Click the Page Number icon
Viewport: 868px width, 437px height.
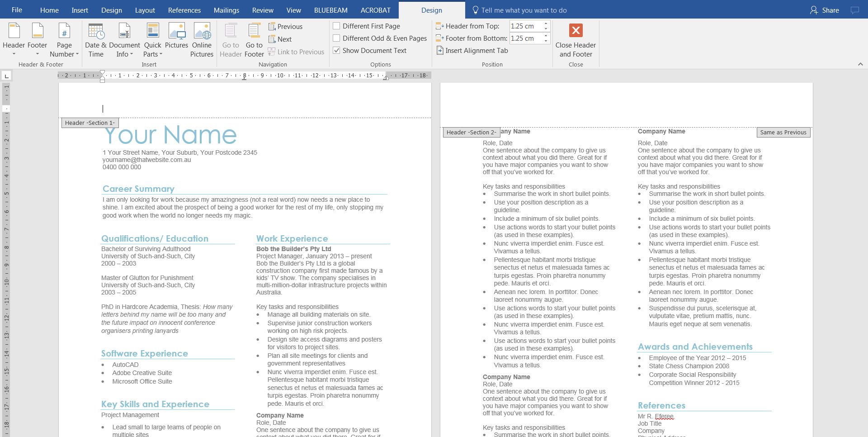coord(64,31)
